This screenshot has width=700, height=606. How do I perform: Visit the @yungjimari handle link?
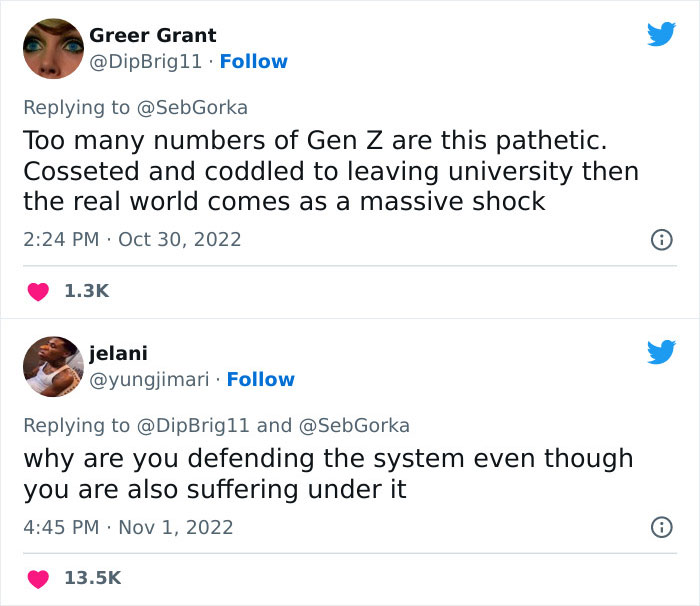(x=152, y=379)
